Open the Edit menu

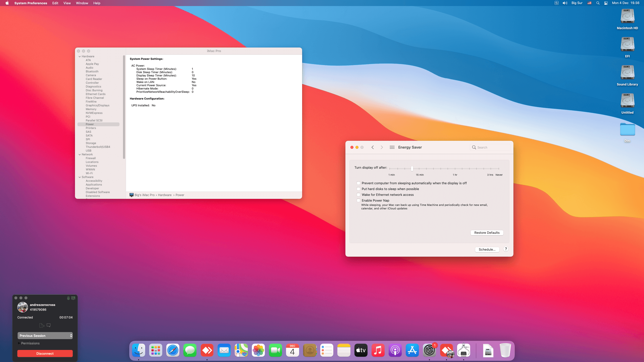(55, 3)
